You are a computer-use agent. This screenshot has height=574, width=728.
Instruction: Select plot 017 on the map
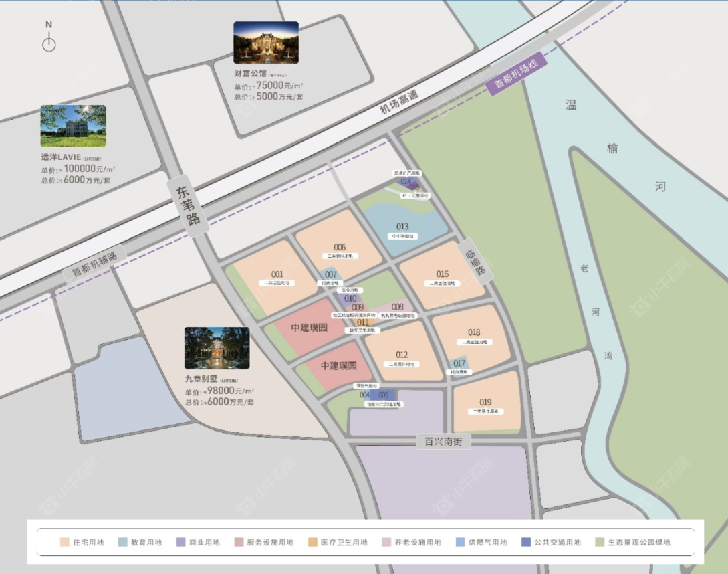click(x=459, y=366)
